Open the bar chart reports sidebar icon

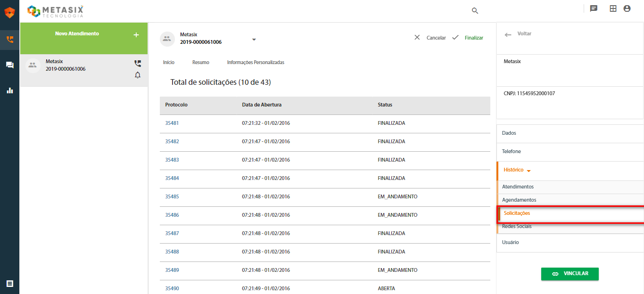tap(10, 90)
